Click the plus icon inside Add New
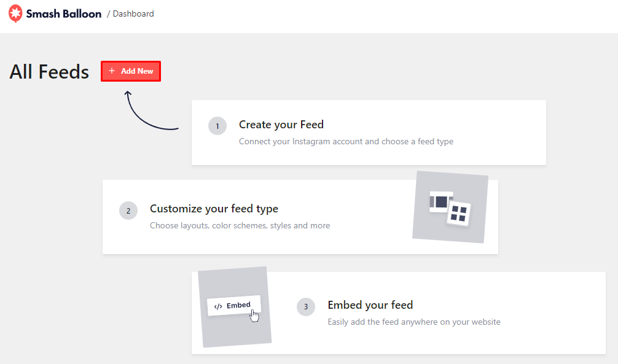Screen dimensions: 618x364 (111, 71)
